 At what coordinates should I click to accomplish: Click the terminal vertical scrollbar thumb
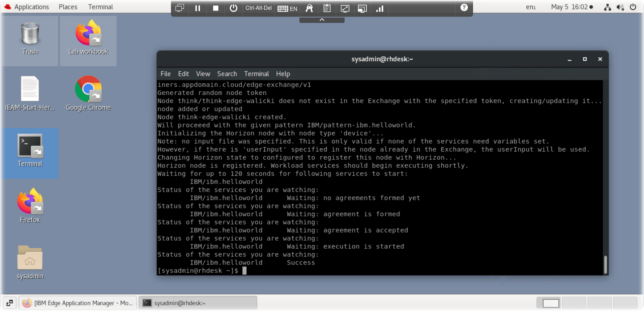606,265
